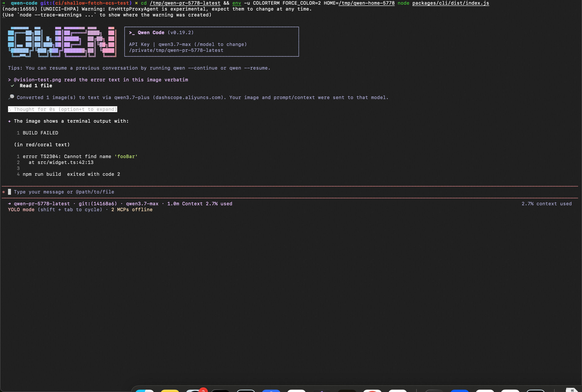Click path '/private/tmp/qwen-pr-5778-latest' in header box
Image resolution: width=582 pixels, height=392 pixels.
176,50
